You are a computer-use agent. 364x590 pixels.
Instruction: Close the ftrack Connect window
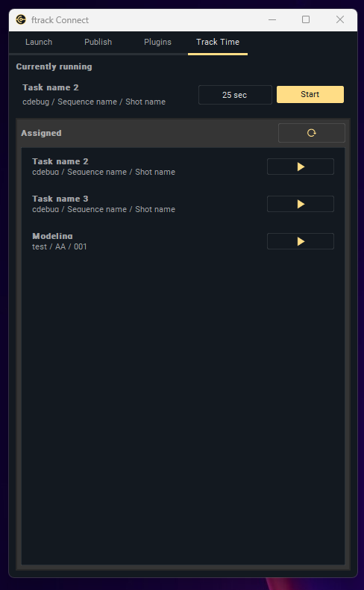(x=340, y=19)
